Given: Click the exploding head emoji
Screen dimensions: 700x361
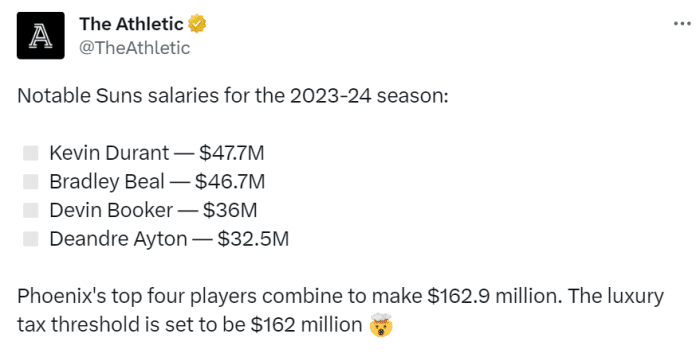Looking at the screenshot, I should point(381,325).
